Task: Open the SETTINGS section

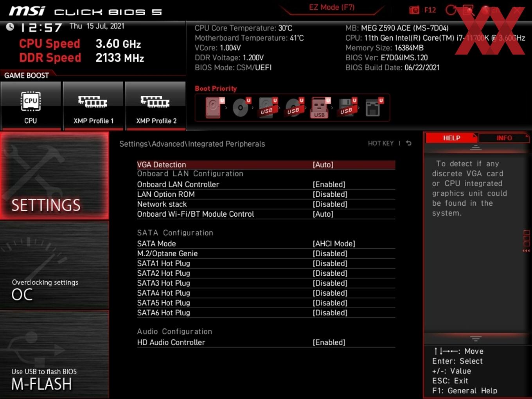Action: [54, 176]
